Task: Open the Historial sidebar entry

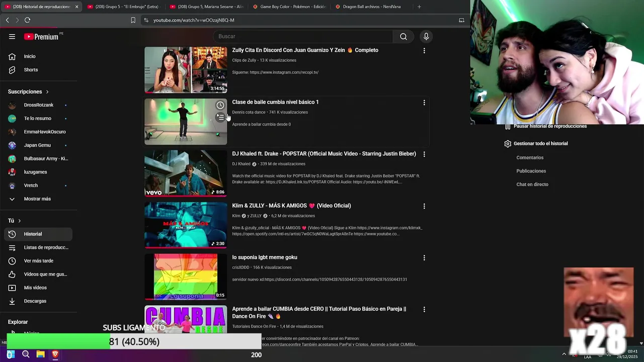Action: (38, 234)
